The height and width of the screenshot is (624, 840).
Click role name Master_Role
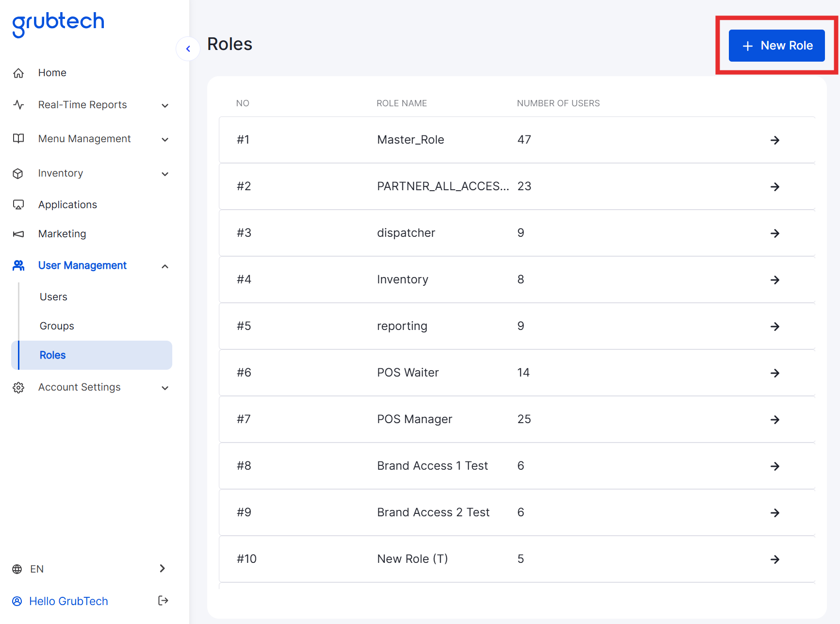(411, 140)
